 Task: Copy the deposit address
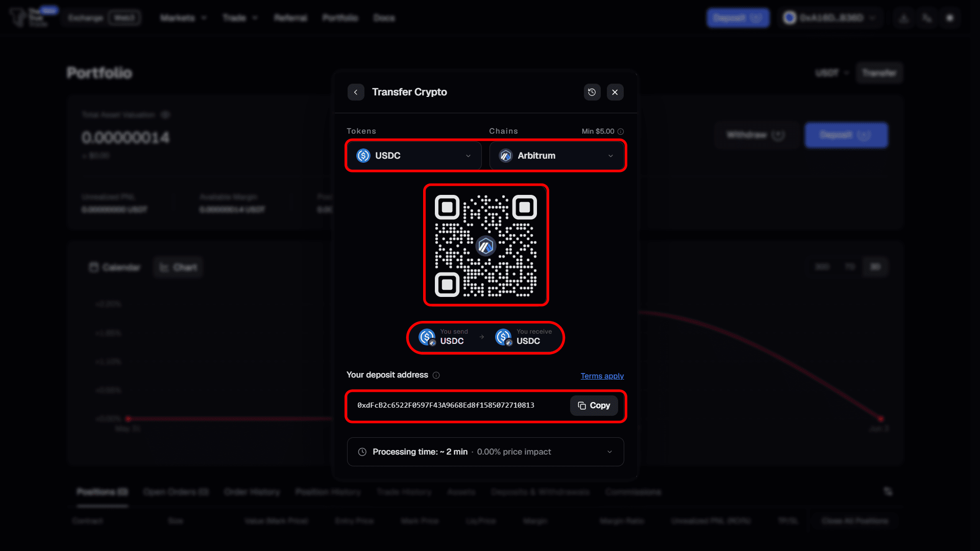tap(594, 406)
